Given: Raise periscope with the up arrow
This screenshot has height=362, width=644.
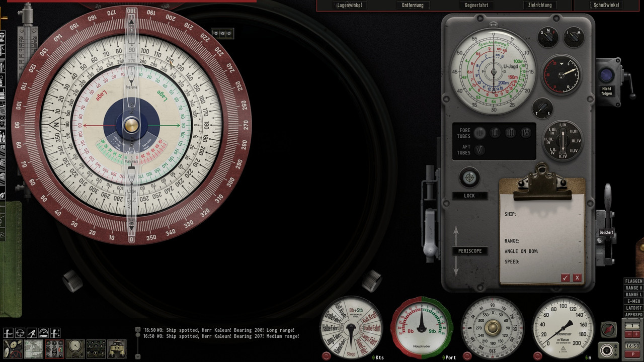Looking at the screenshot, I should pos(456,235).
